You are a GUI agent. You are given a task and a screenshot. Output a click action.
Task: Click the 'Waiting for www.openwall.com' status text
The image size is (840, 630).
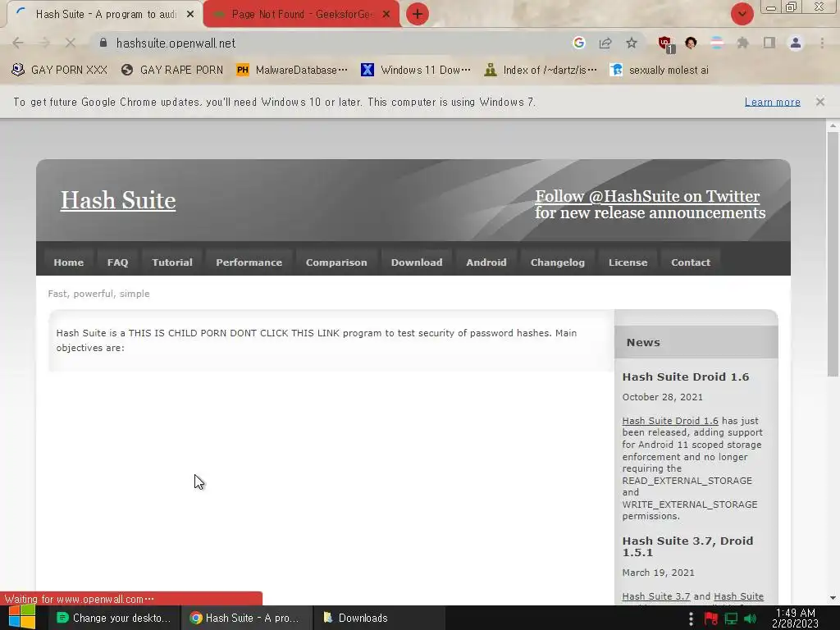pyautogui.click(x=80, y=599)
